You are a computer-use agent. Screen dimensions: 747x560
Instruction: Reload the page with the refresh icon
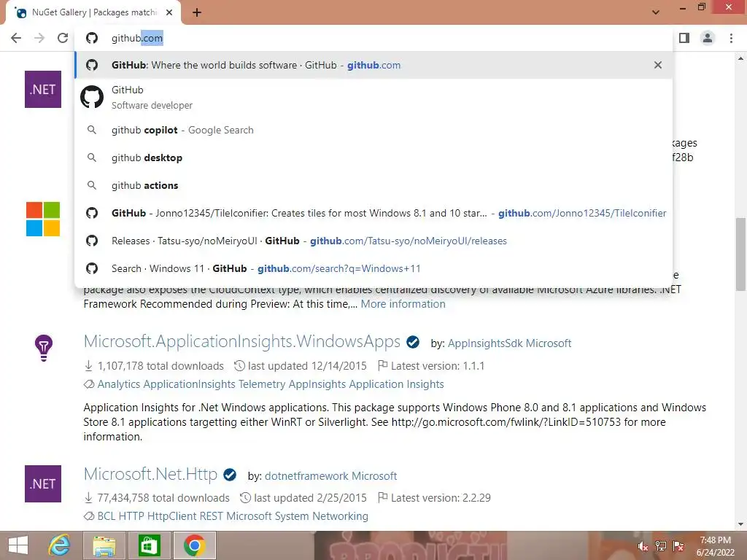(63, 38)
